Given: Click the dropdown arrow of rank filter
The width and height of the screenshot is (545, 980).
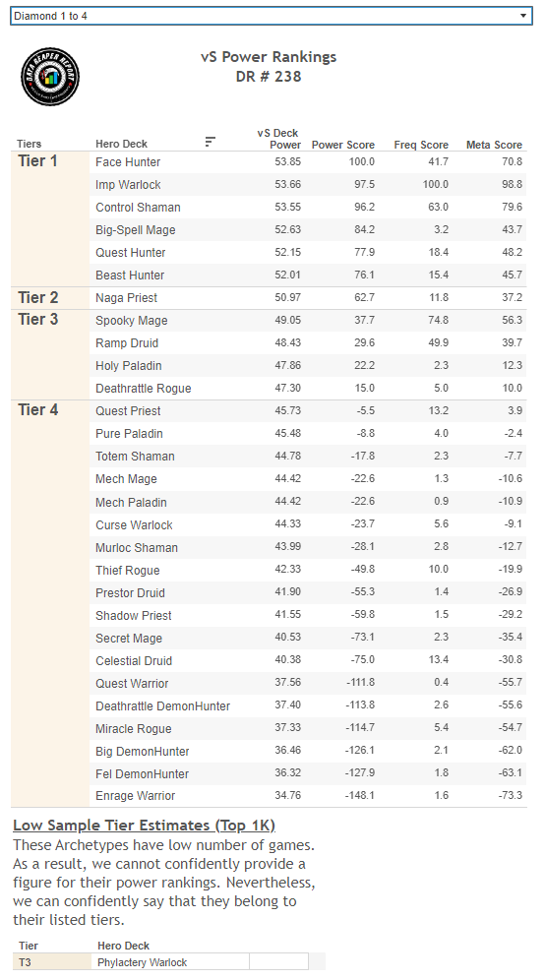Looking at the screenshot, I should click(x=522, y=16).
